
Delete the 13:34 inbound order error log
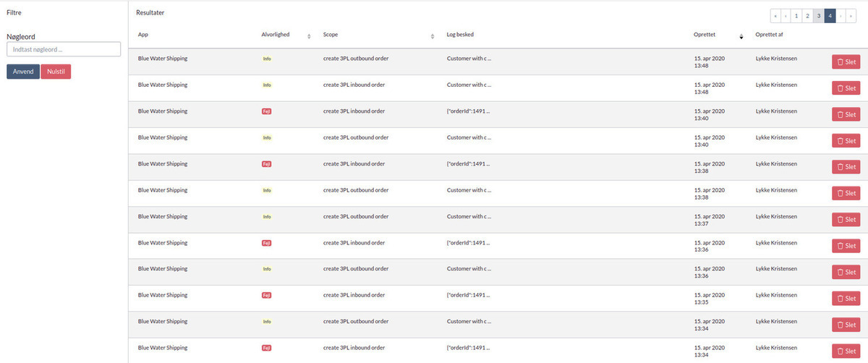point(846,351)
